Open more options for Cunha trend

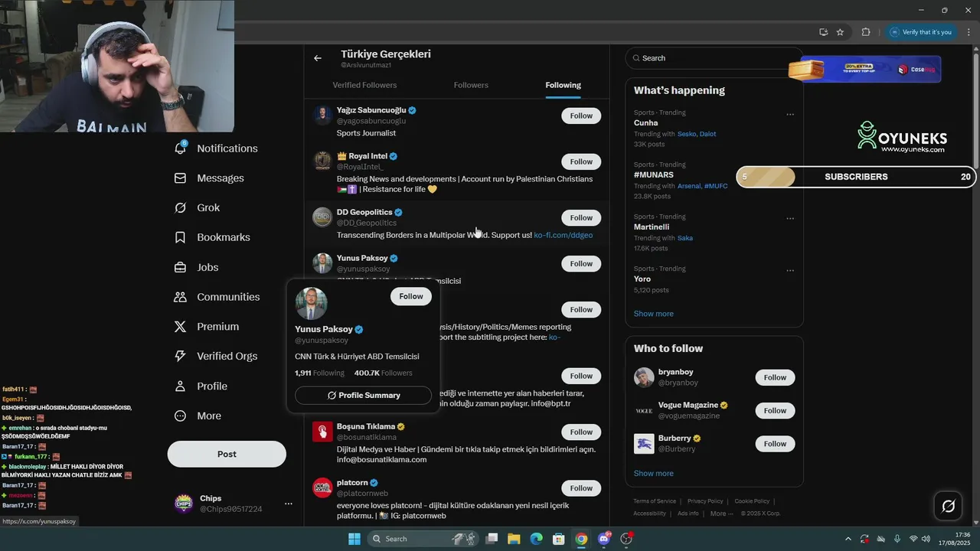pos(790,114)
